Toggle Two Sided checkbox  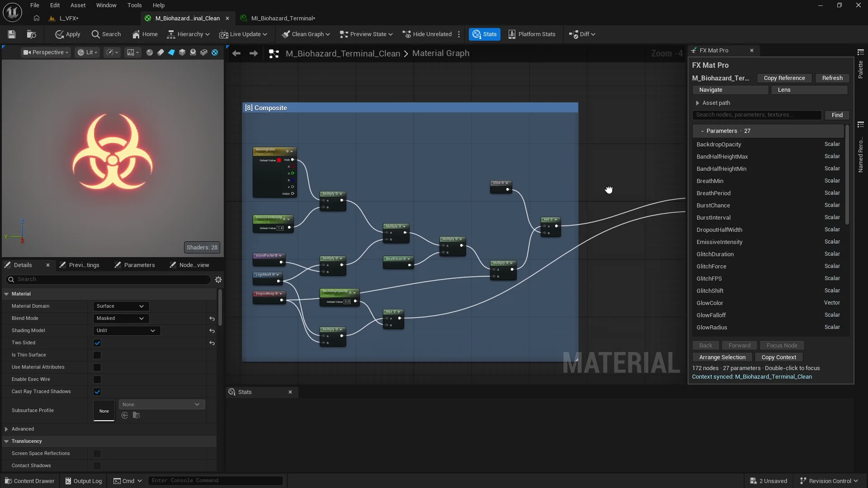pos(97,343)
